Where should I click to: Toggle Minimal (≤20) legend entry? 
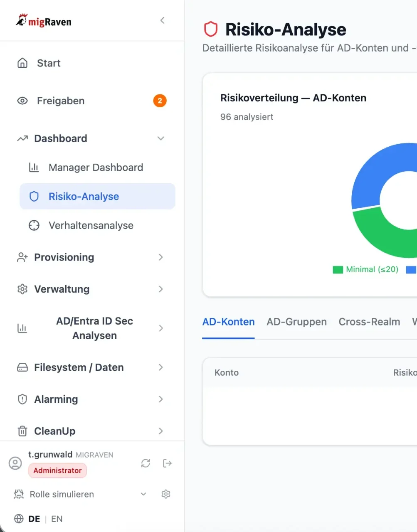tap(366, 269)
